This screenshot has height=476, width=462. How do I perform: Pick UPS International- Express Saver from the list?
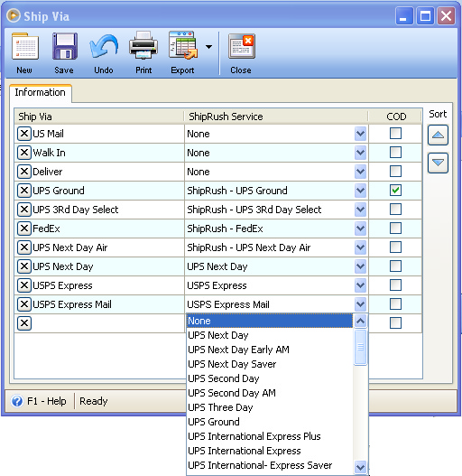click(x=270, y=465)
